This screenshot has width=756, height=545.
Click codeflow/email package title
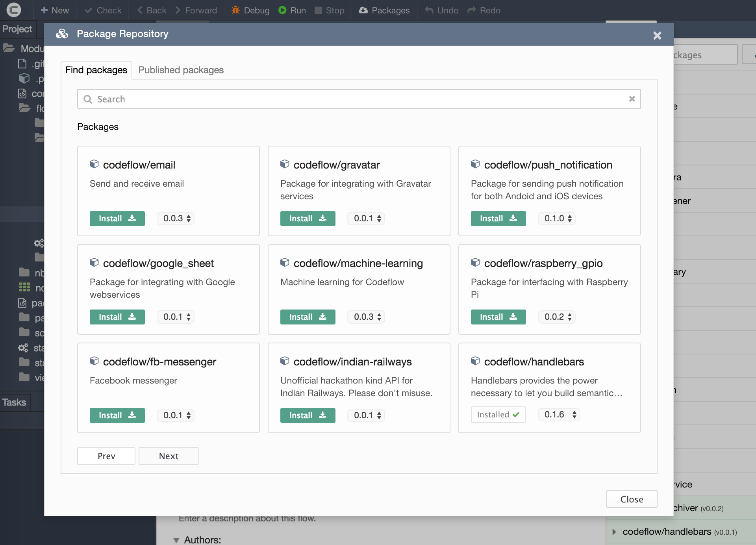pos(139,165)
